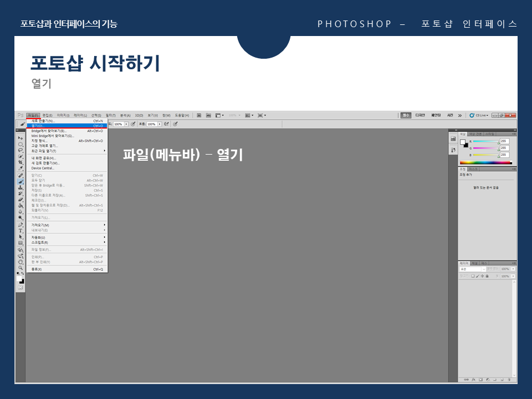Select the Rectangle shape tool

(x=21, y=243)
